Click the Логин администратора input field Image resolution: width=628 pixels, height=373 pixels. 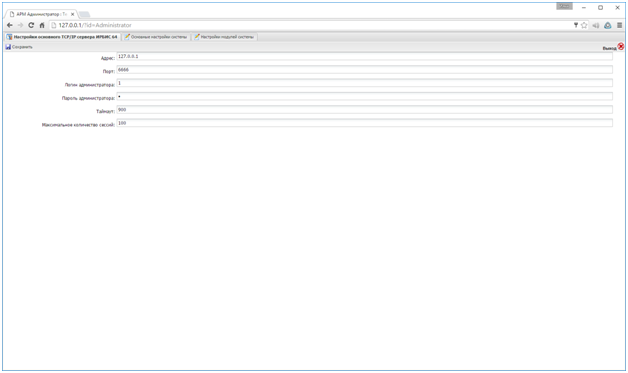(364, 83)
